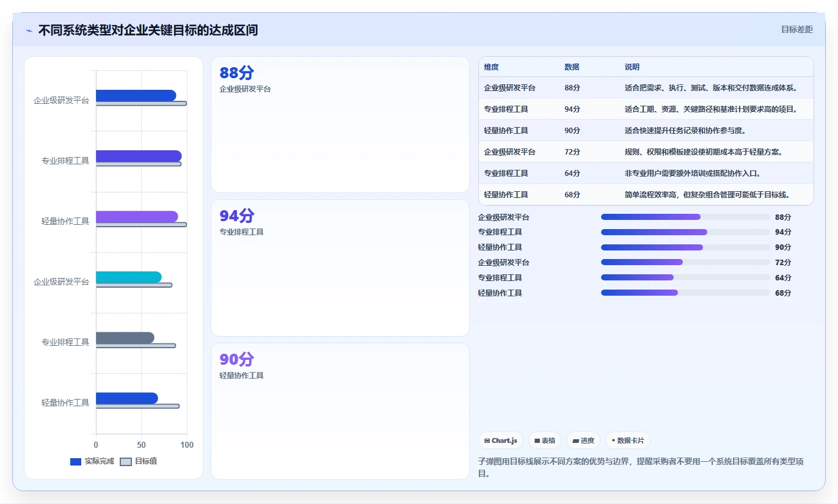Click the indigo 专业排程工具 bar in the chart

click(x=139, y=156)
